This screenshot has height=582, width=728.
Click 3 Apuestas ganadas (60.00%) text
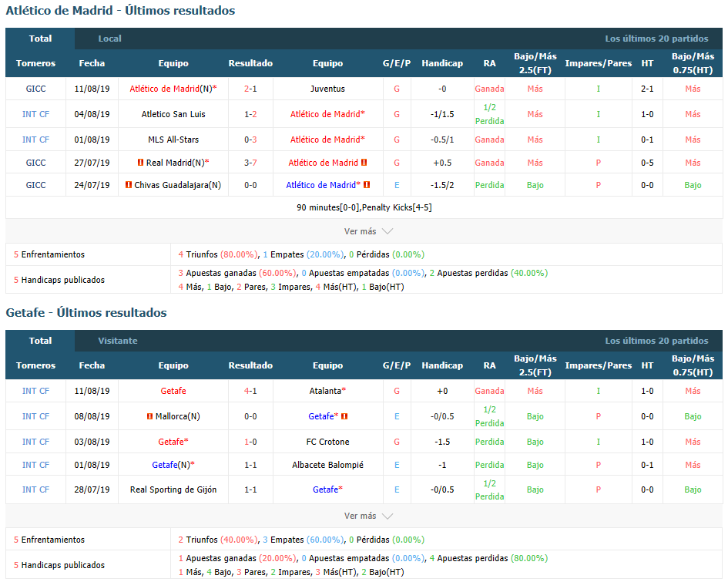[237, 273]
